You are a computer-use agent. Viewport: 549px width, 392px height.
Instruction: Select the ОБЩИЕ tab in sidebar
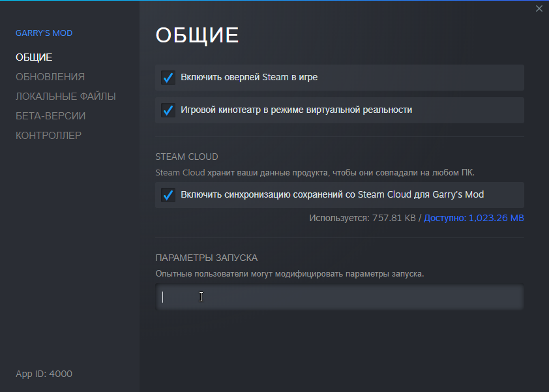click(x=34, y=57)
